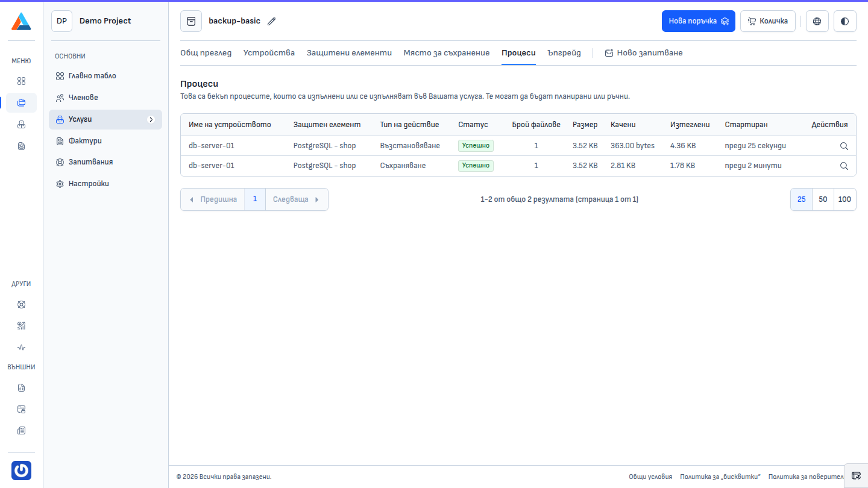Open the dashboard grid icon under МЕНЮ
868x488 pixels.
[21, 81]
